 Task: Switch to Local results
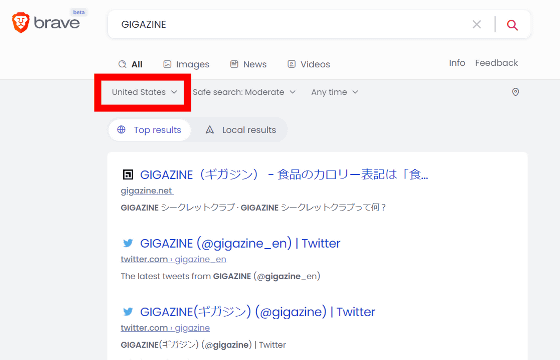(x=241, y=130)
